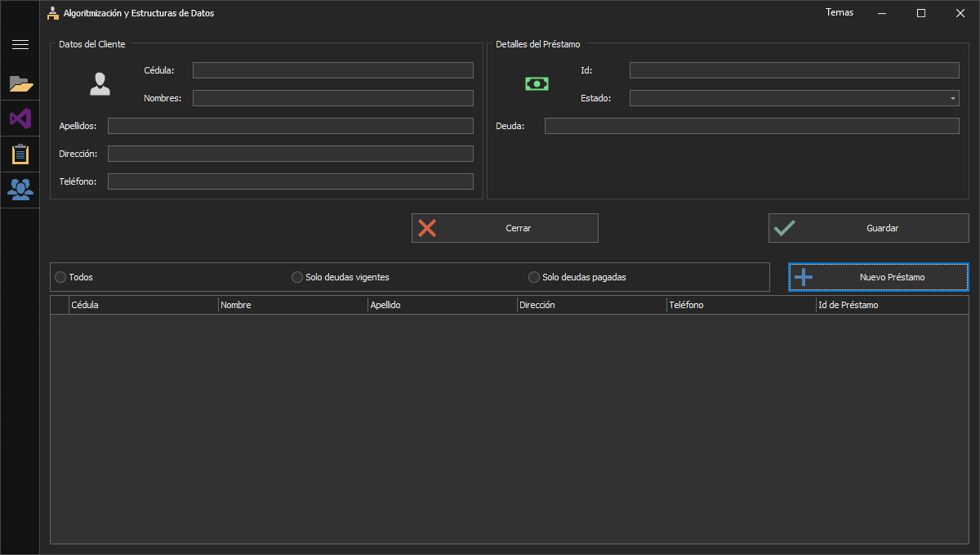Click the green money bill icon
The image size is (980, 555).
click(x=537, y=83)
